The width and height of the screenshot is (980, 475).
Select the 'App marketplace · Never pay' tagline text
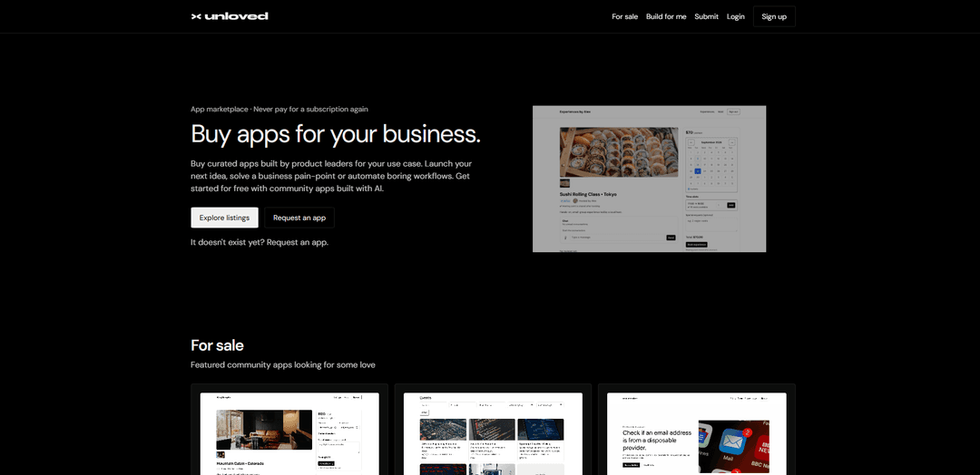pyautogui.click(x=279, y=109)
